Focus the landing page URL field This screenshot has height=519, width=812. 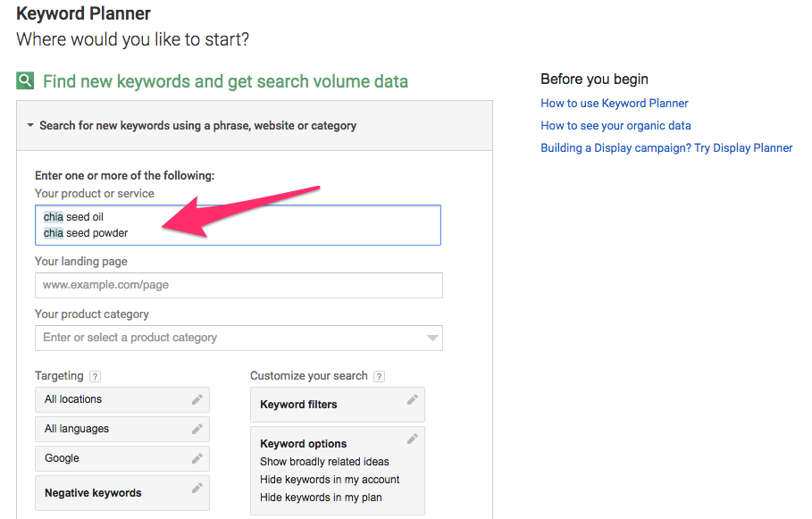click(x=239, y=285)
